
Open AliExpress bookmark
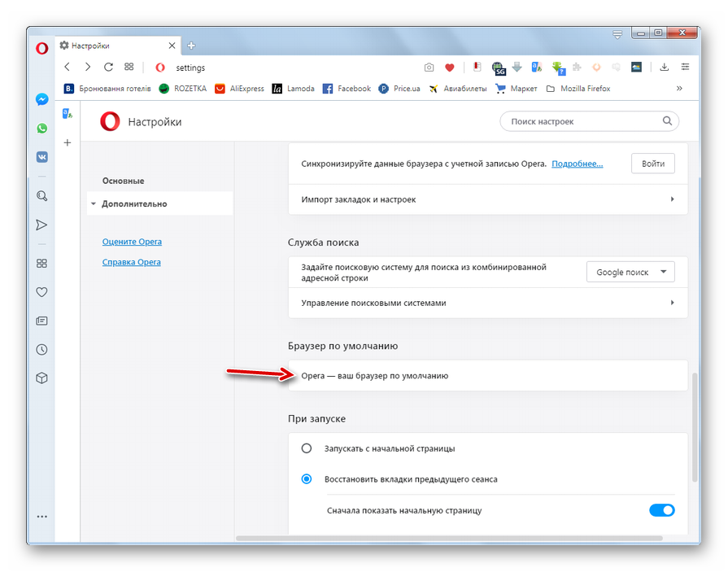coord(239,88)
